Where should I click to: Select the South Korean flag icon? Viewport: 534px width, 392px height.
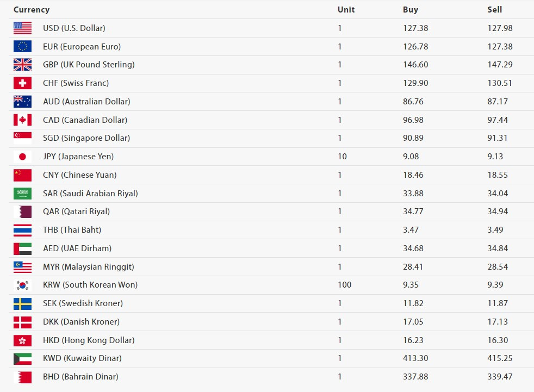pos(22,285)
